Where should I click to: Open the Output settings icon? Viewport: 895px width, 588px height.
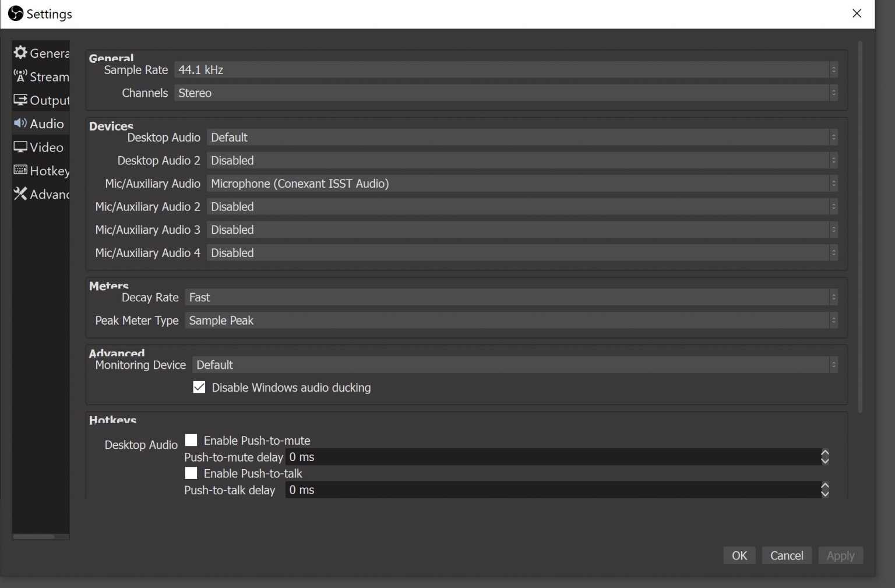20,100
